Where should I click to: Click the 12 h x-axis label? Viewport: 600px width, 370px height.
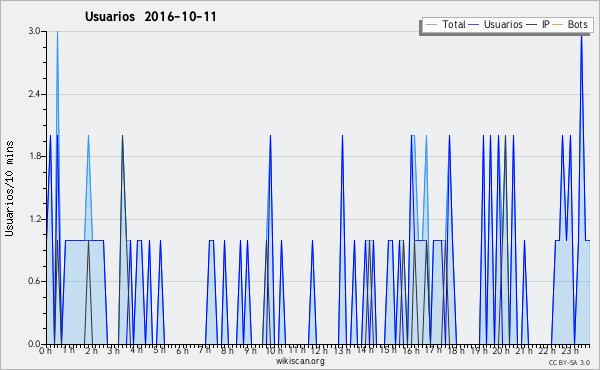319,351
